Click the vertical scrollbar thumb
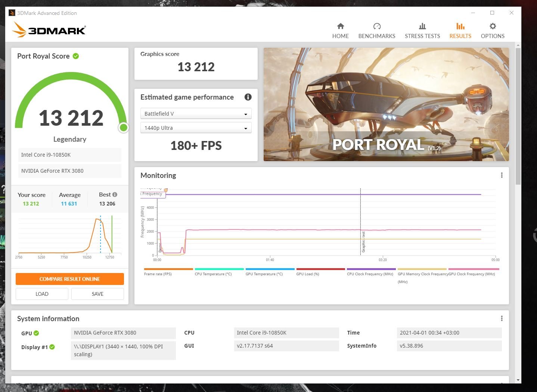Viewport: 537px width, 392px height. (518, 116)
